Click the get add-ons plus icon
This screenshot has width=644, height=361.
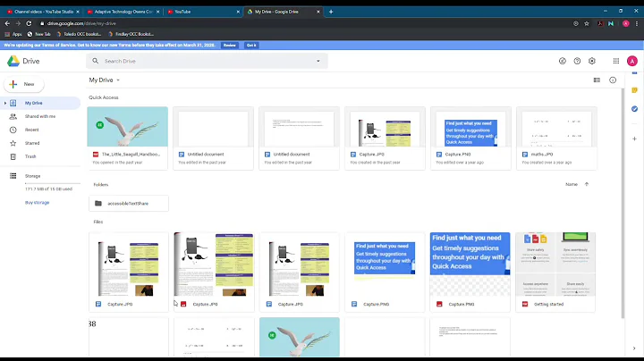(x=634, y=139)
